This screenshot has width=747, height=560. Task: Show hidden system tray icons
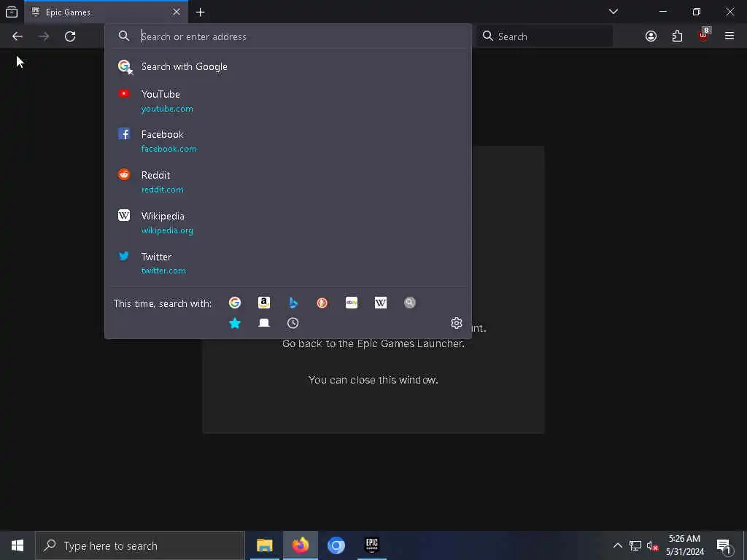[617, 545]
